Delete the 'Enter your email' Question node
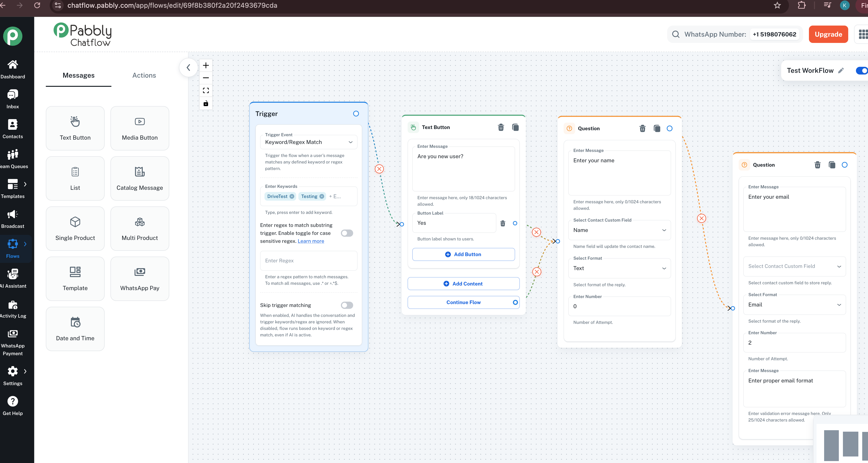868x463 pixels. [817, 165]
